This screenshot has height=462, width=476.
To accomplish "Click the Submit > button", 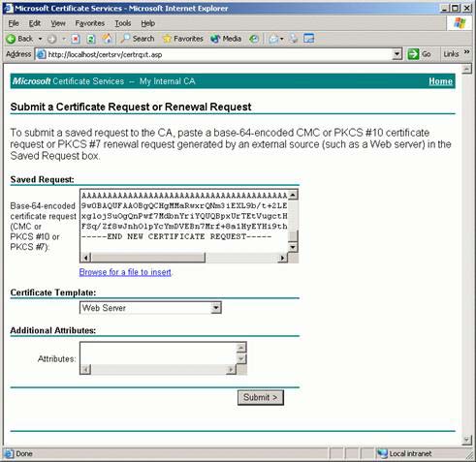I will pyautogui.click(x=261, y=397).
